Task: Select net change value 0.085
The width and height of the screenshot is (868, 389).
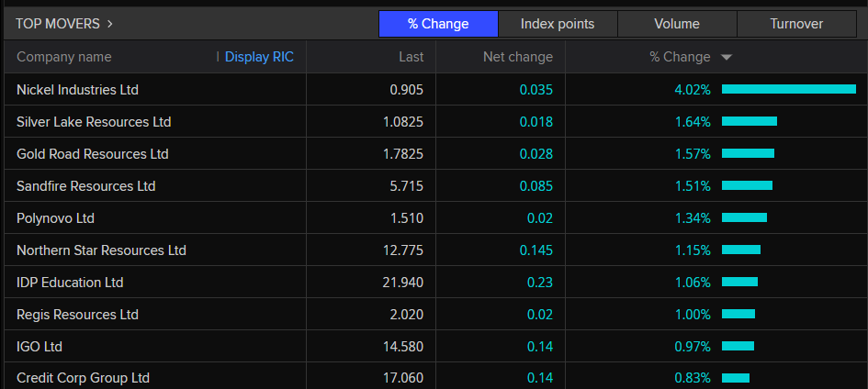Action: tap(536, 185)
